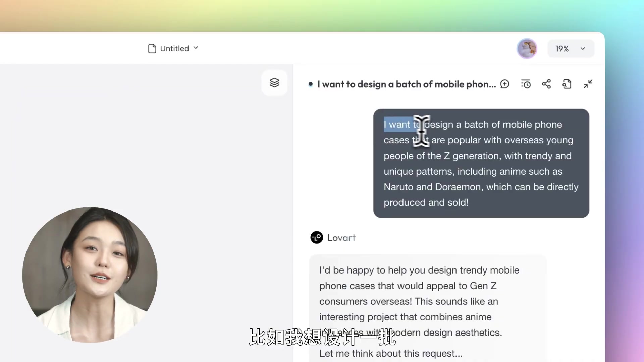Image resolution: width=644 pixels, height=362 pixels.
Task: Click the chat title 'I want to design a batch of mobile phon...'
Action: (x=407, y=84)
